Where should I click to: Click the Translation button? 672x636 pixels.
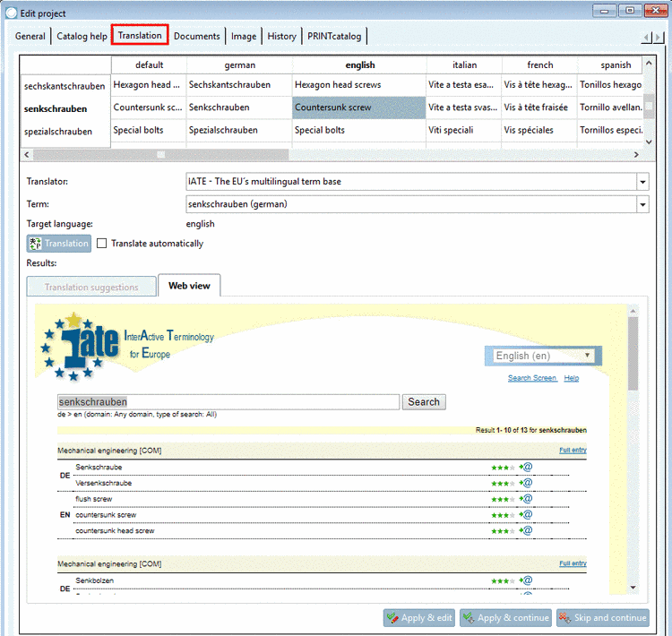coord(59,244)
